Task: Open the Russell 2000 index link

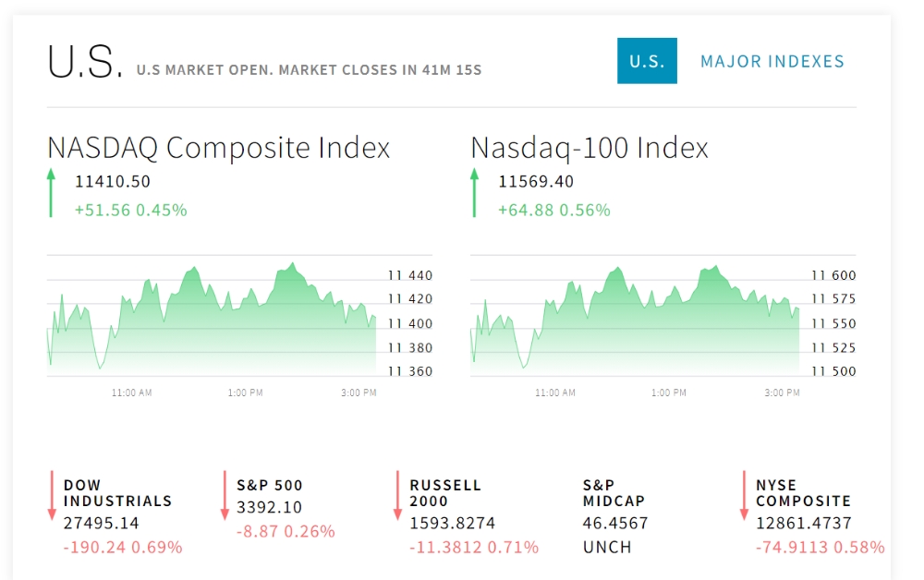Action: coord(445,493)
